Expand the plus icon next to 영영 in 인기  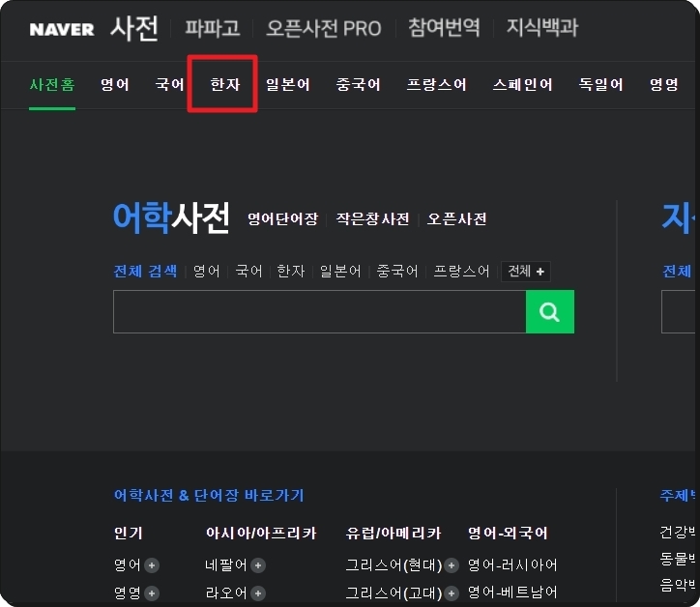[152, 593]
